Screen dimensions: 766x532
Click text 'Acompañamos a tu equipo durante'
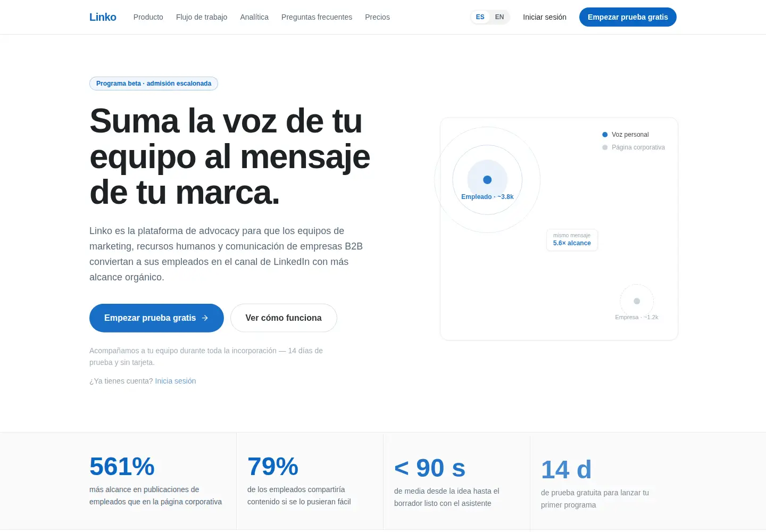coord(143,351)
